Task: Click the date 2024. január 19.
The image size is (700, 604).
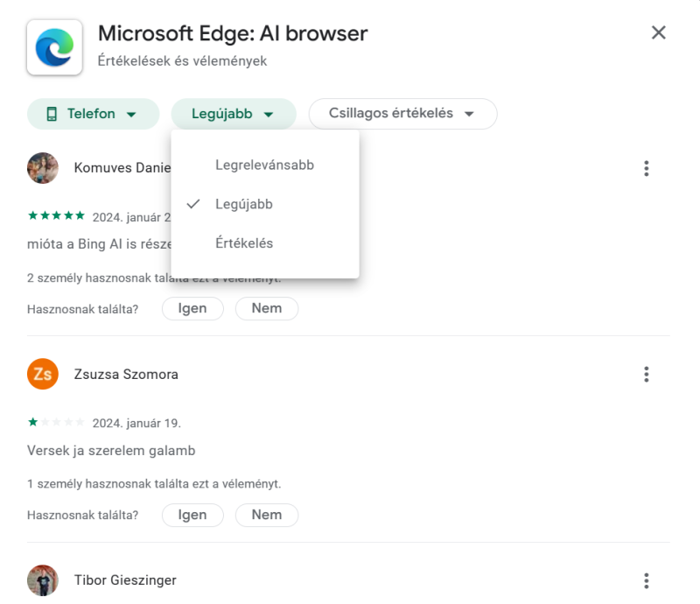Action: coord(136,423)
